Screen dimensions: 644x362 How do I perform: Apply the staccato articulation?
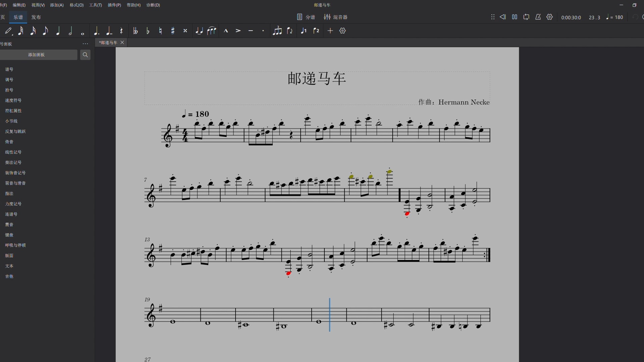point(263,31)
